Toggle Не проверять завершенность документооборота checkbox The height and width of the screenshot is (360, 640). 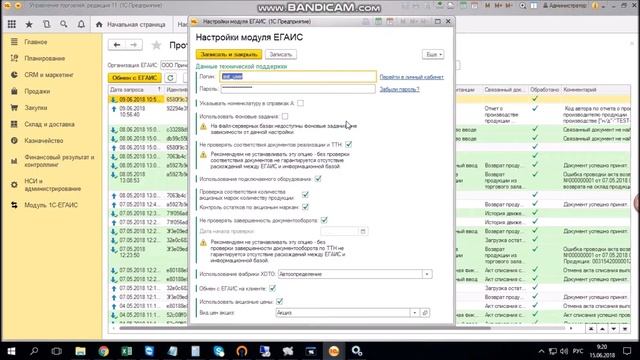(324, 220)
